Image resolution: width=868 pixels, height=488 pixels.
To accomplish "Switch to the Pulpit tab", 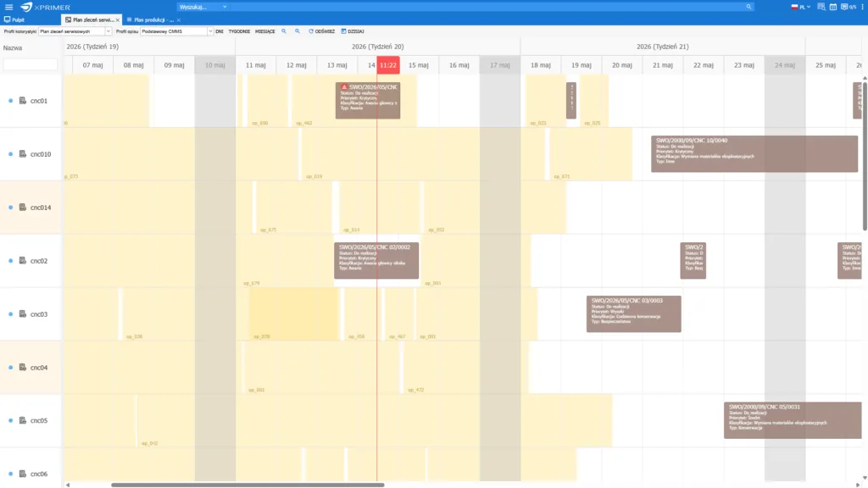I will coord(14,20).
